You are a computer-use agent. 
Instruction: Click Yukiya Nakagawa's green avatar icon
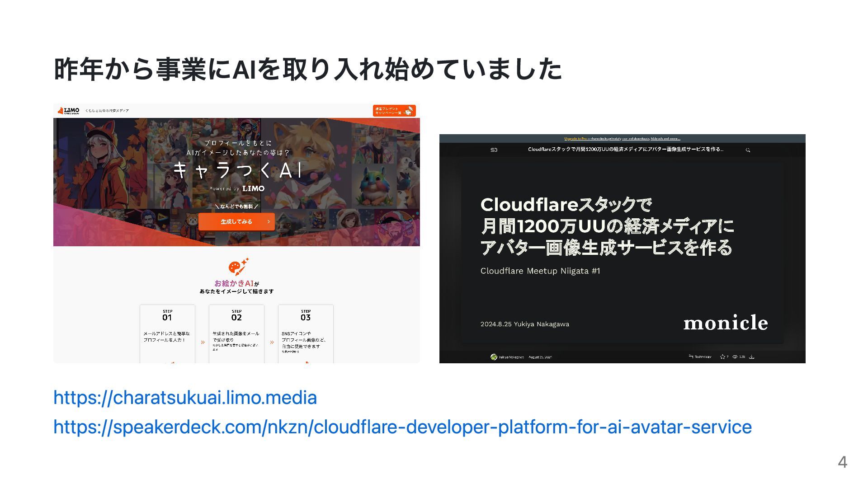pos(494,357)
